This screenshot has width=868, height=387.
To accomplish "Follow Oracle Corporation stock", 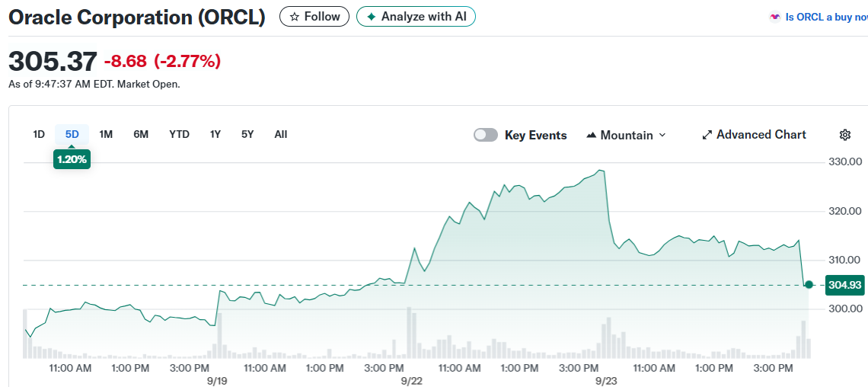I will 314,17.
